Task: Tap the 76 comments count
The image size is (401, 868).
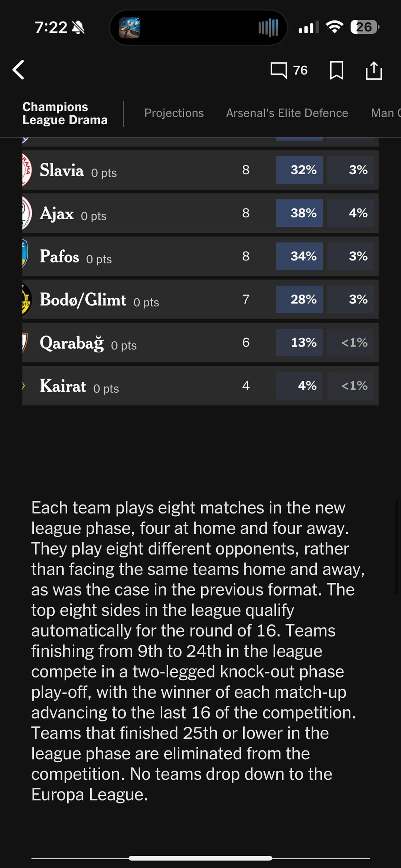Action: tap(300, 70)
